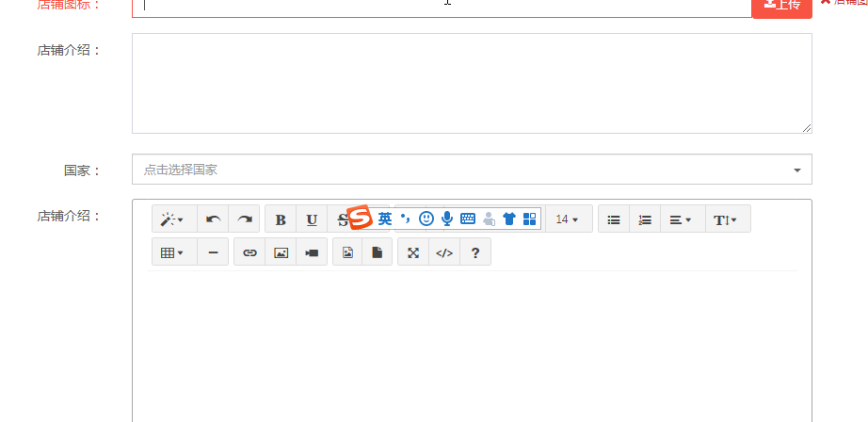Toggle underline formatting in editor
The image size is (868, 422).
312,219
